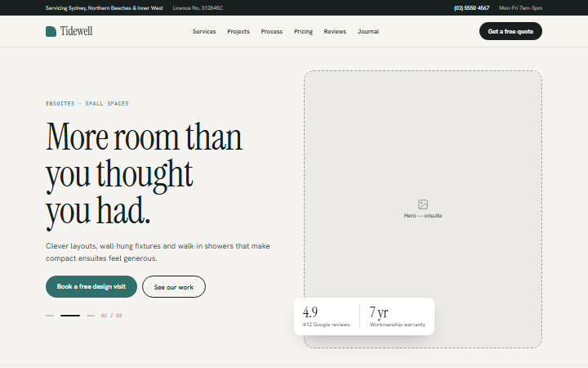Go to the Process page
Viewport: 588px width, 368px height.
point(272,32)
